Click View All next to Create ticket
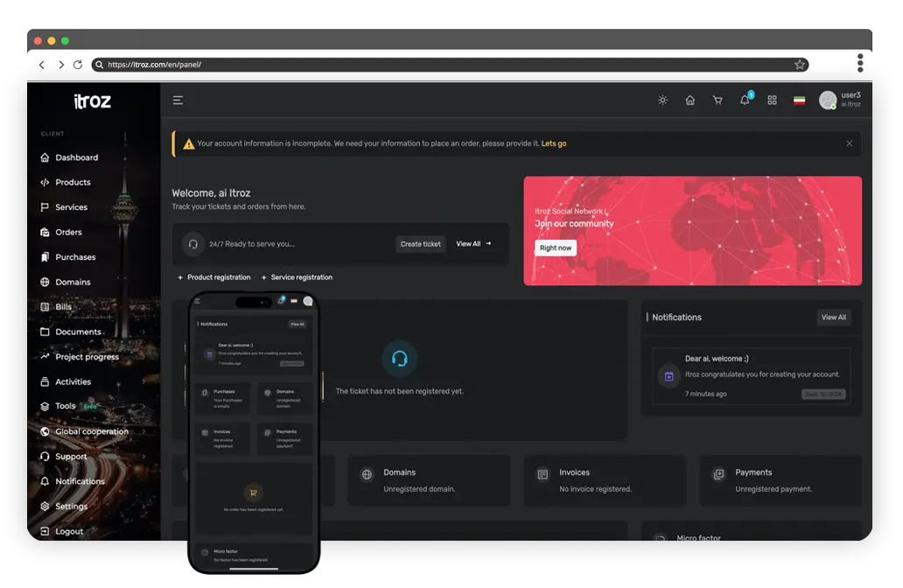Image resolution: width=903 pixels, height=588 pixels. [473, 243]
